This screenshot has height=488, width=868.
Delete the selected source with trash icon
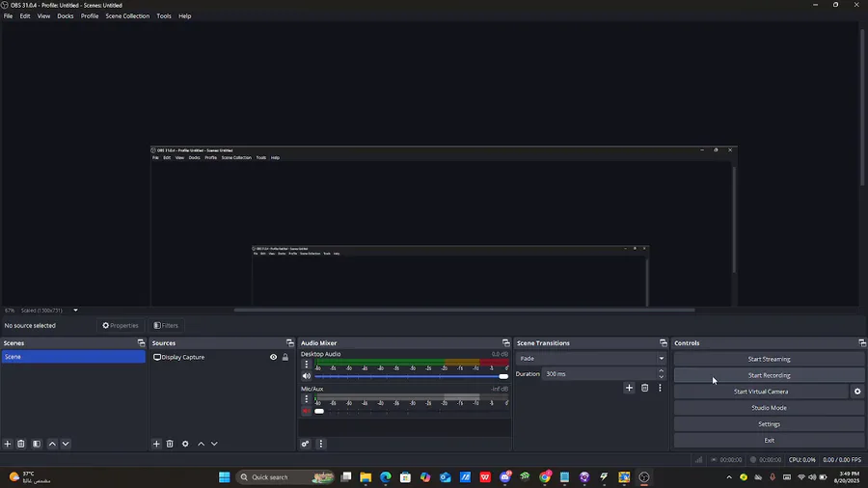pyautogui.click(x=170, y=444)
